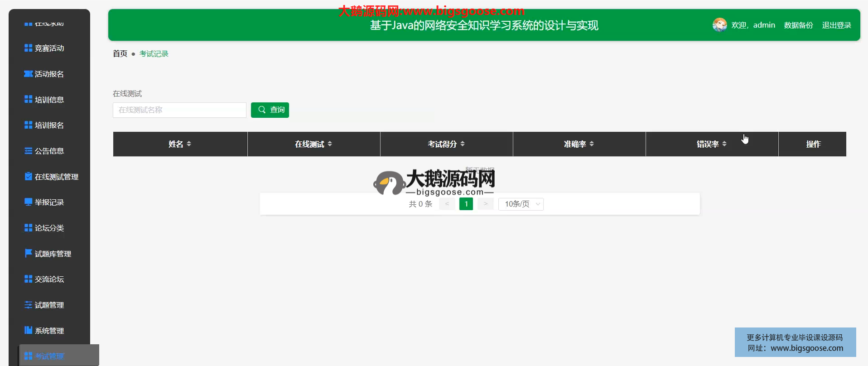Click the clipboard icon beside 在线测试管理
Image resolution: width=868 pixels, height=366 pixels.
click(28, 177)
